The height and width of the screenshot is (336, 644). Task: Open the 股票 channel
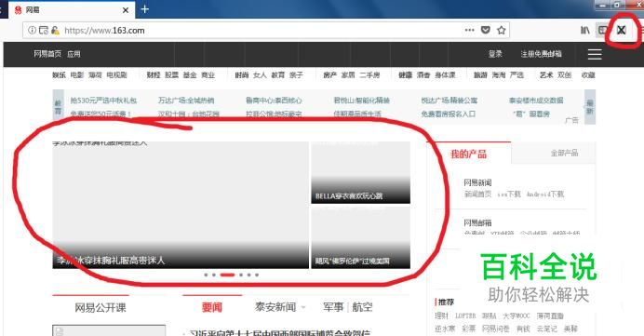pos(171,75)
